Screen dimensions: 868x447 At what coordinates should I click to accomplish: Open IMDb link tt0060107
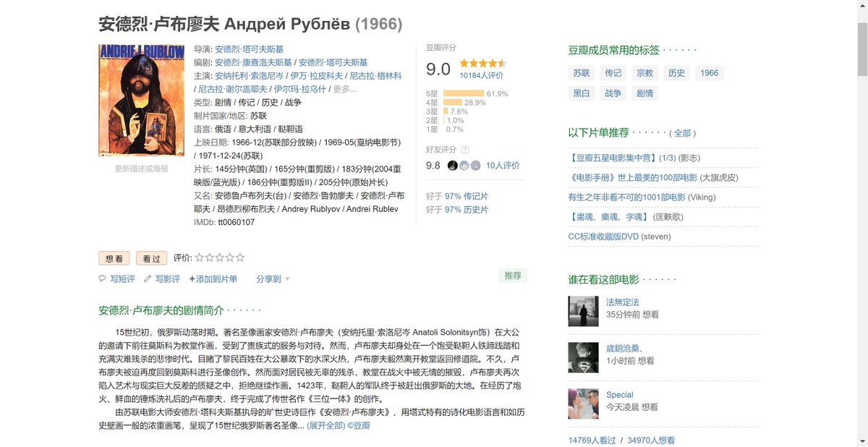pyautogui.click(x=236, y=222)
